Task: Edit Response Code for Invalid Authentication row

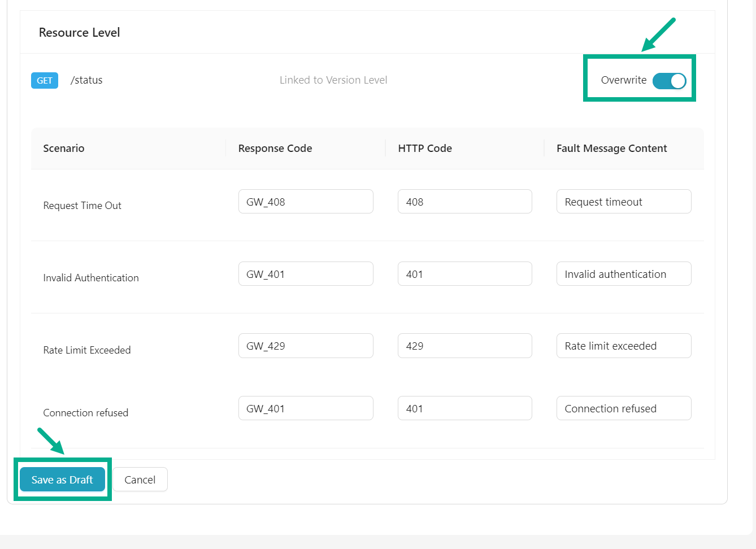Action: [x=306, y=274]
